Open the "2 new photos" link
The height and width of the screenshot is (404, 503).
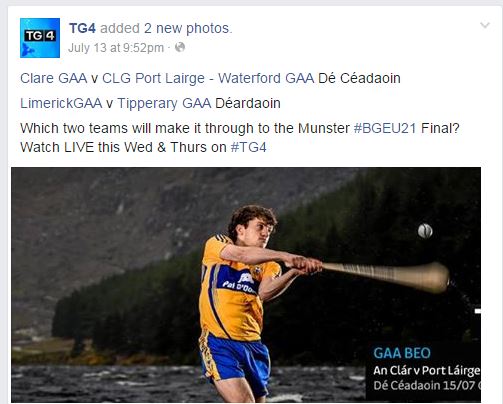click(187, 28)
